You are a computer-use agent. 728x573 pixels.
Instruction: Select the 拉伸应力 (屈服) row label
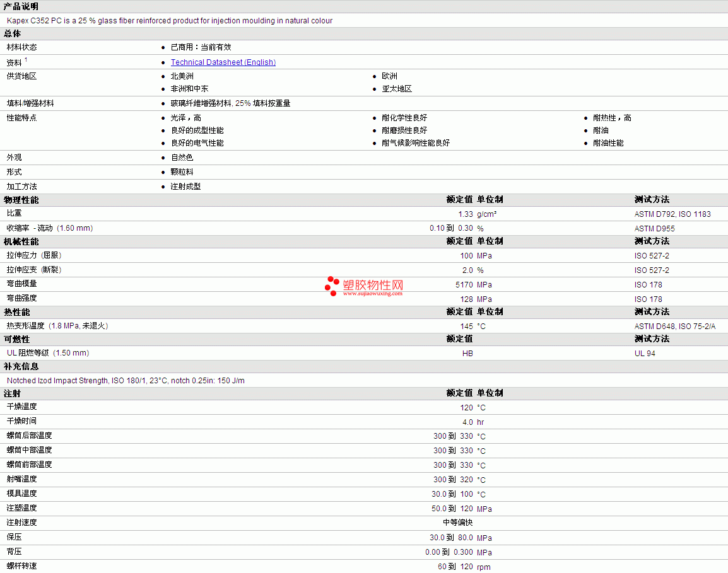pos(34,256)
